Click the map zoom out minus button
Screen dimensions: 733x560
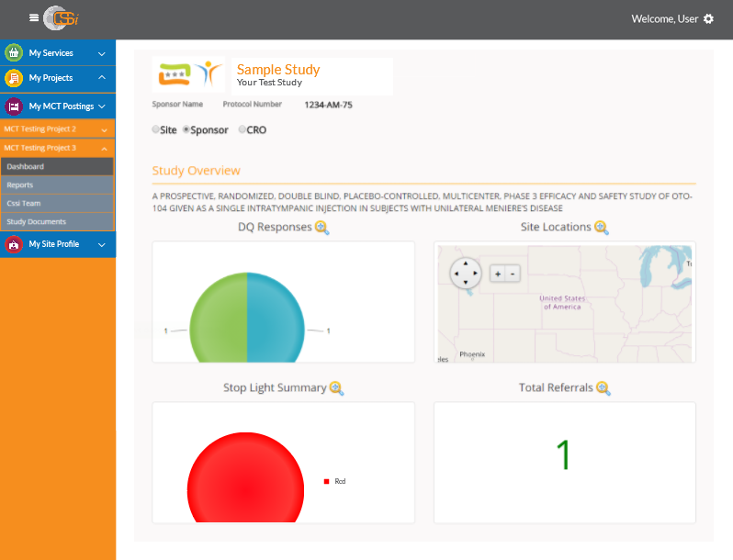513,274
